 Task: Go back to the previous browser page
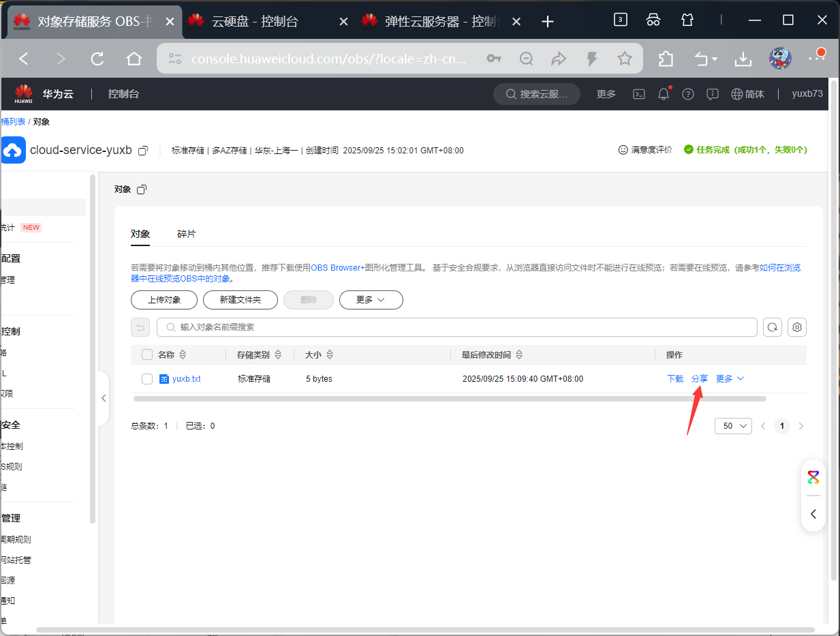24,59
